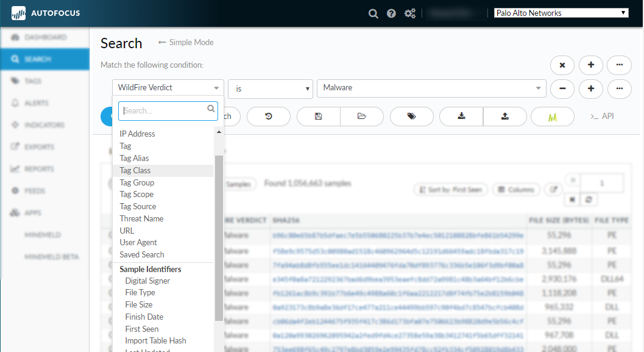Click the green MineMeld icon button
644x352 pixels.
(x=553, y=117)
